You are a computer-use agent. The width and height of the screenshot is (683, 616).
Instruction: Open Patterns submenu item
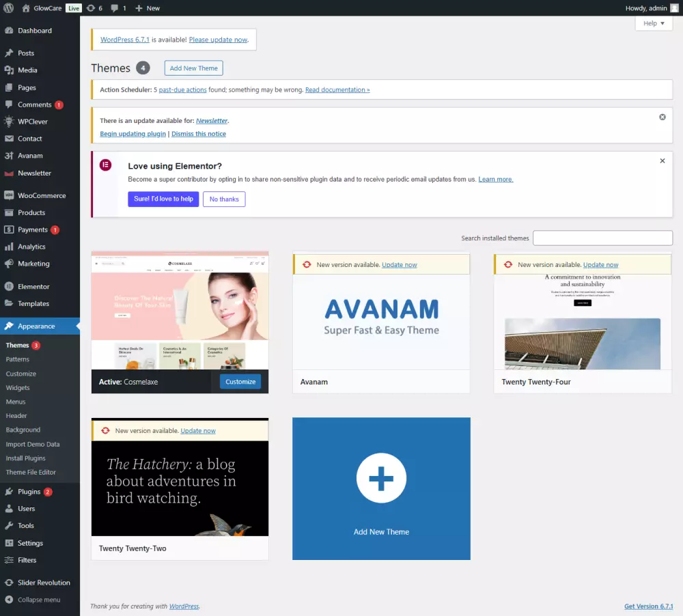tap(18, 359)
